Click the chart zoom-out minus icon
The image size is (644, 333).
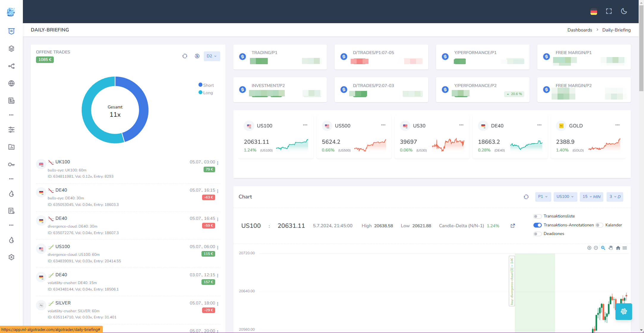[x=596, y=248]
